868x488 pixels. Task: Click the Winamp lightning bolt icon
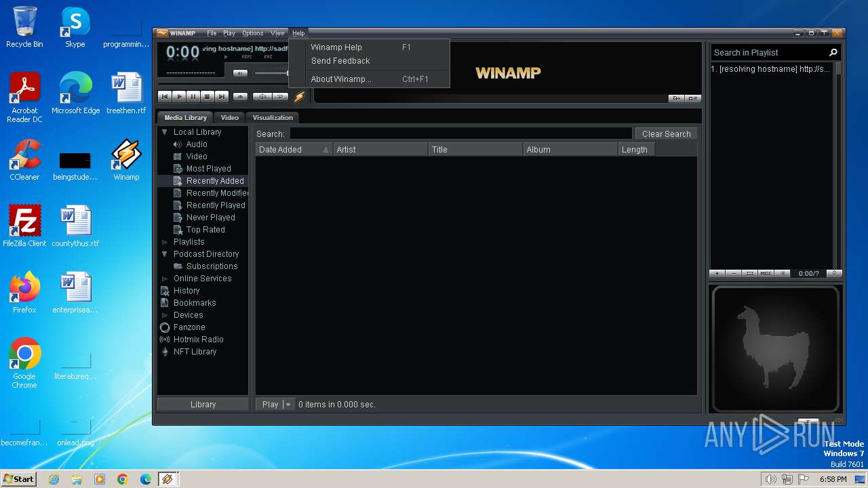299,98
